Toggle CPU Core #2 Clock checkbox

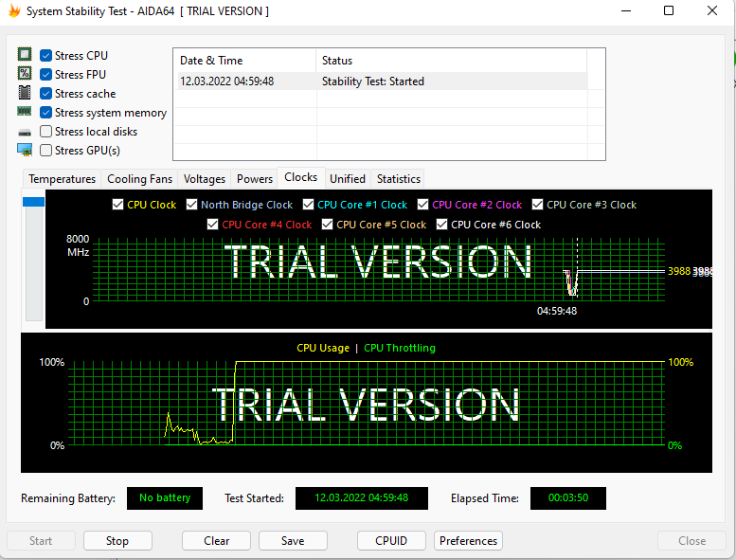[422, 204]
